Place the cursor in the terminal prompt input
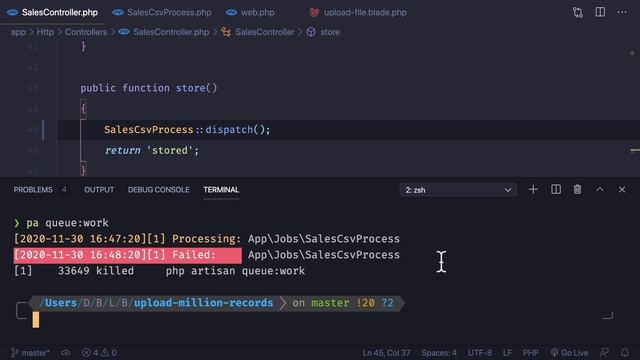 point(36,320)
